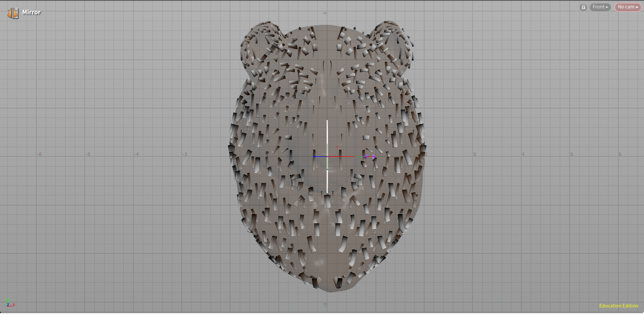This screenshot has width=644, height=315.
Task: Click grid label 4 right of the model
Action: point(523,154)
